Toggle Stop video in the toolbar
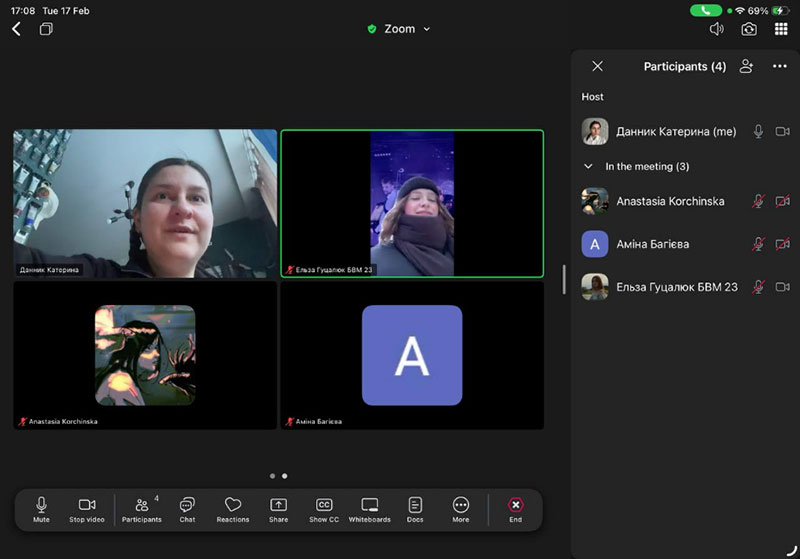This screenshot has width=800, height=559. (x=87, y=509)
